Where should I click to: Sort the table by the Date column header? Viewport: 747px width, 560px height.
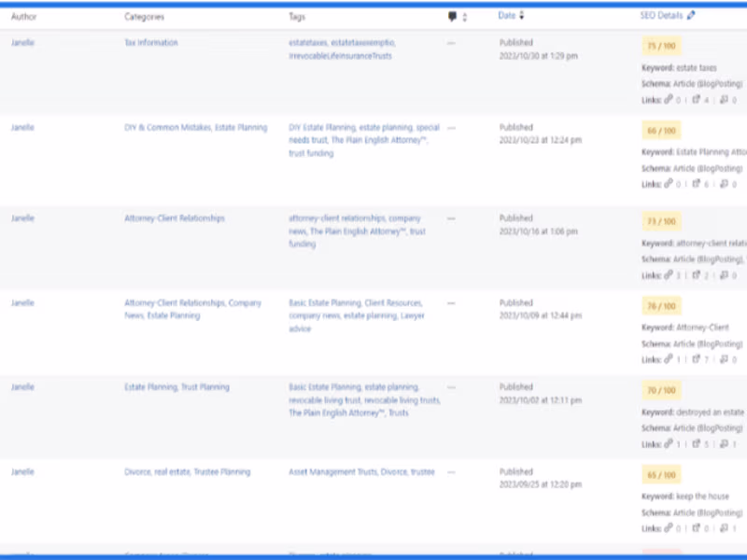pyautogui.click(x=507, y=15)
